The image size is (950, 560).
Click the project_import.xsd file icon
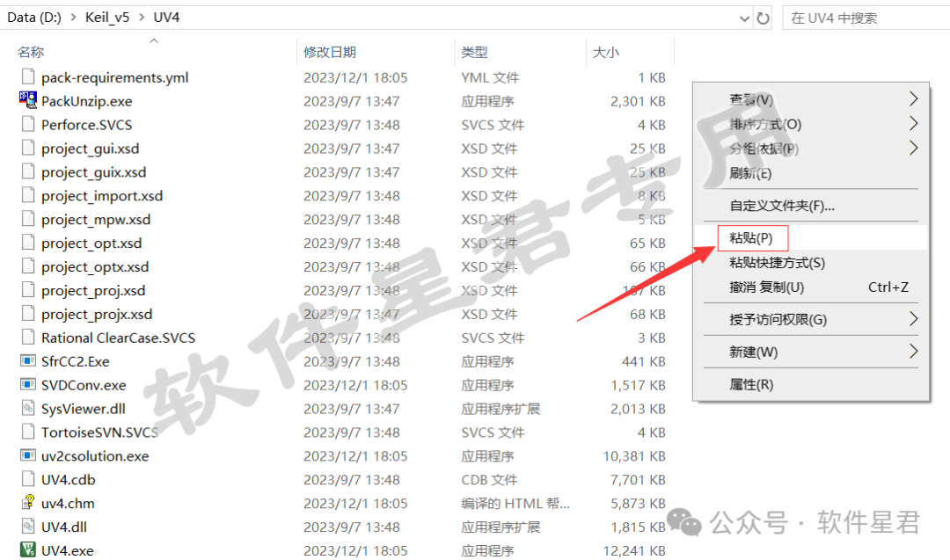28,195
